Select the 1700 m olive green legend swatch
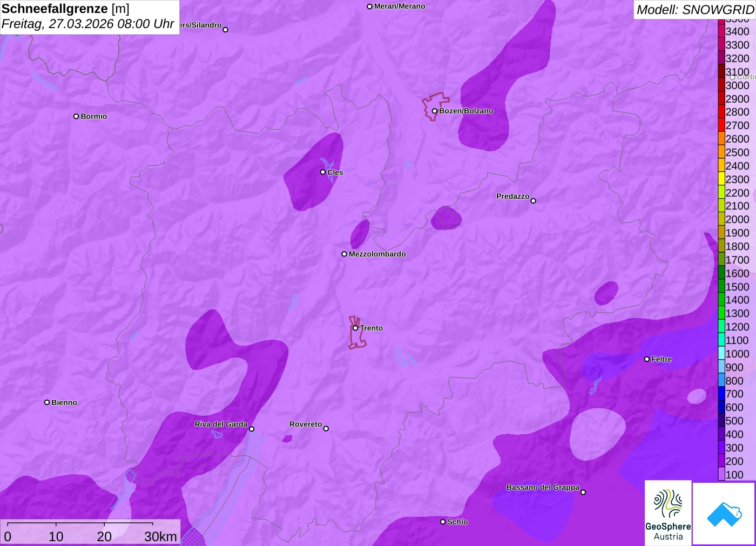The height and width of the screenshot is (546, 756). click(721, 260)
